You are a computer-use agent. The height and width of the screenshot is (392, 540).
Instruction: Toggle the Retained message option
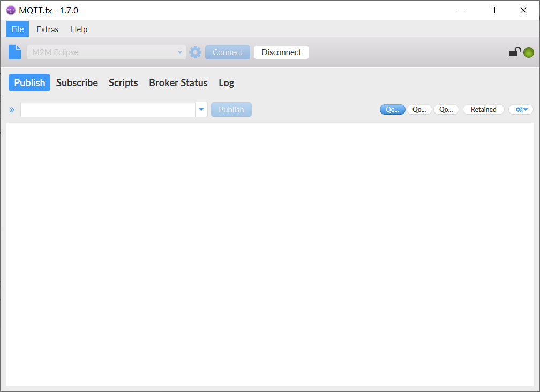coord(484,109)
